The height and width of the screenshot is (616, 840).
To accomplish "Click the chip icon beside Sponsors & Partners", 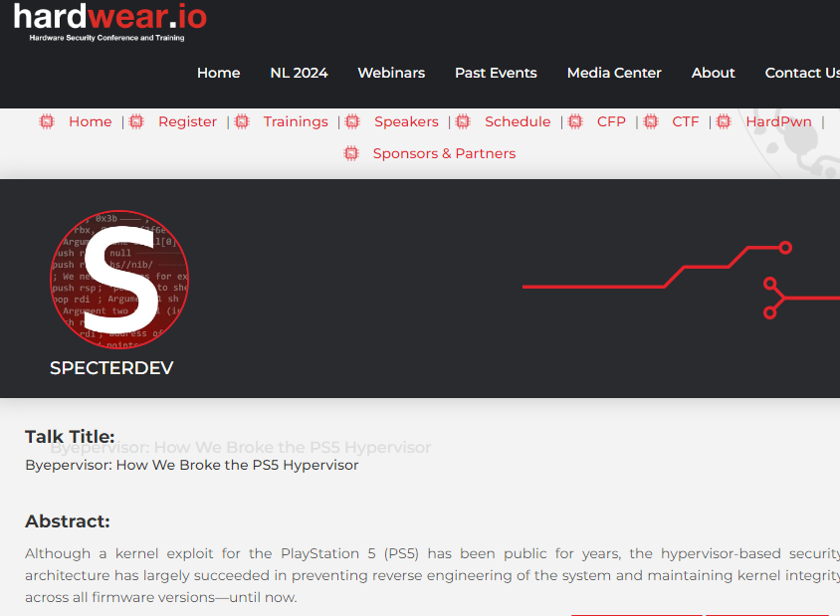I will (350, 153).
